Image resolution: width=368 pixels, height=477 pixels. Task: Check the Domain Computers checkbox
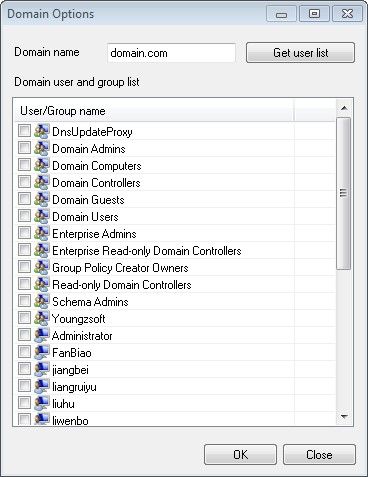click(x=24, y=165)
